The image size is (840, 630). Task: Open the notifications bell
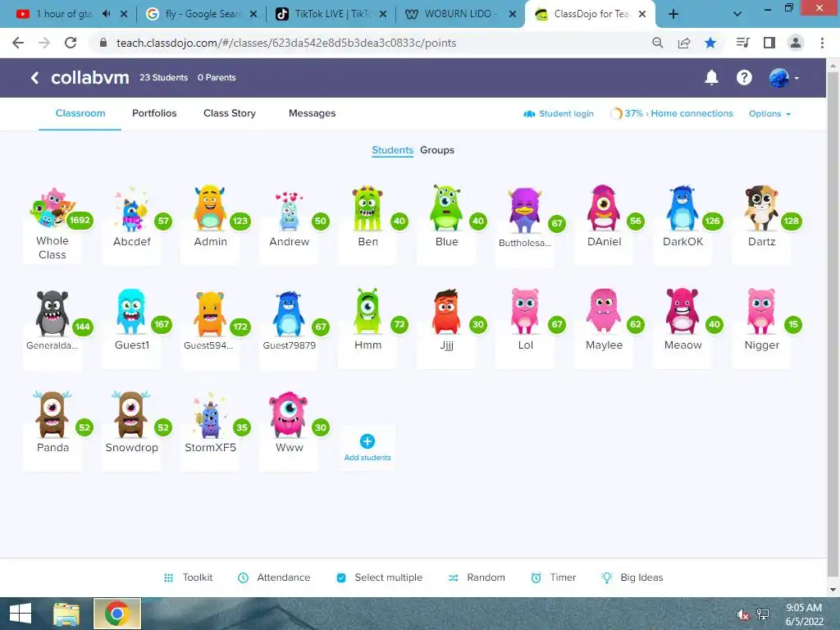click(x=711, y=78)
